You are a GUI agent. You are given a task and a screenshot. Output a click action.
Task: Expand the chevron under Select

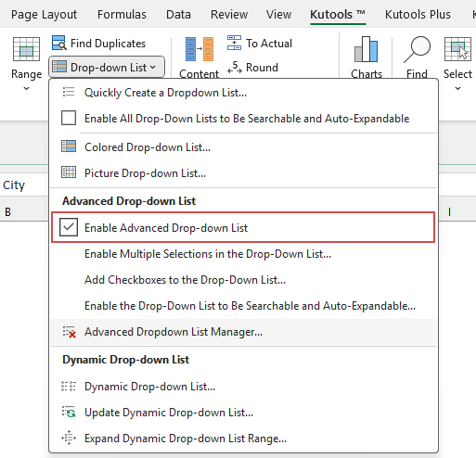[457, 89]
